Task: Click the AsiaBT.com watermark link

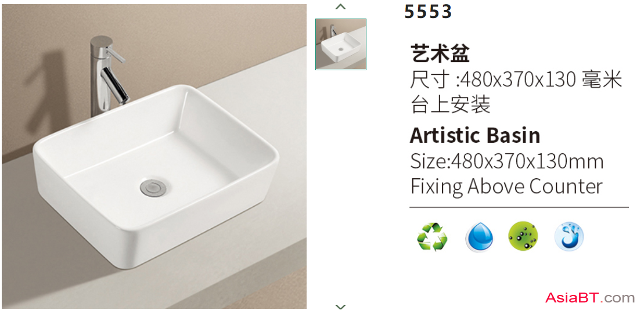Action: coord(590,297)
